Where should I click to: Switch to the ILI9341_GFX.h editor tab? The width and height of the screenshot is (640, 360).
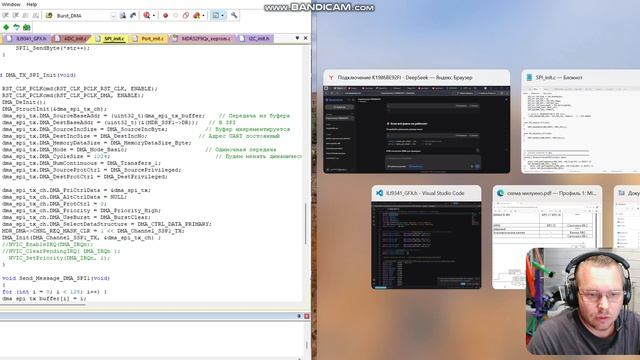point(27,38)
